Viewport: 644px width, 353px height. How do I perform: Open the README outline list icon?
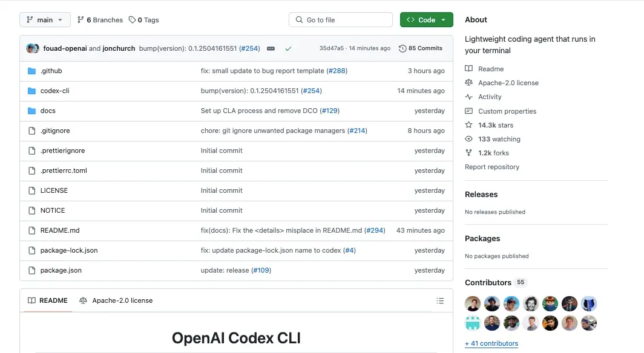tap(440, 300)
